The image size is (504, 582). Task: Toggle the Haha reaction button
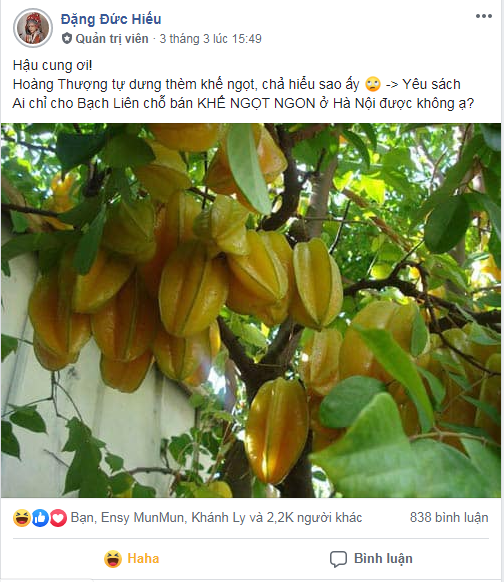(x=132, y=559)
